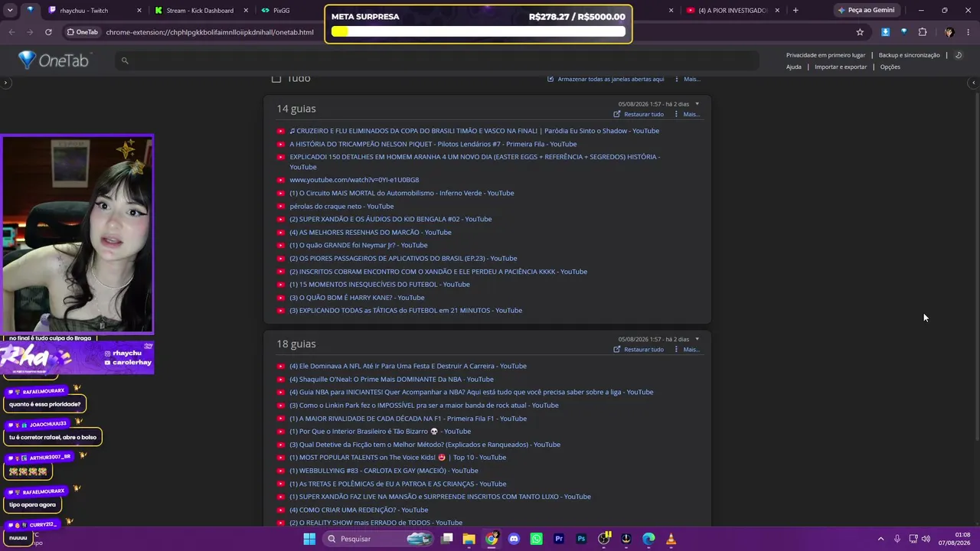Open the Chrome profile avatar
The height and width of the screenshot is (551, 980).
[949, 32]
